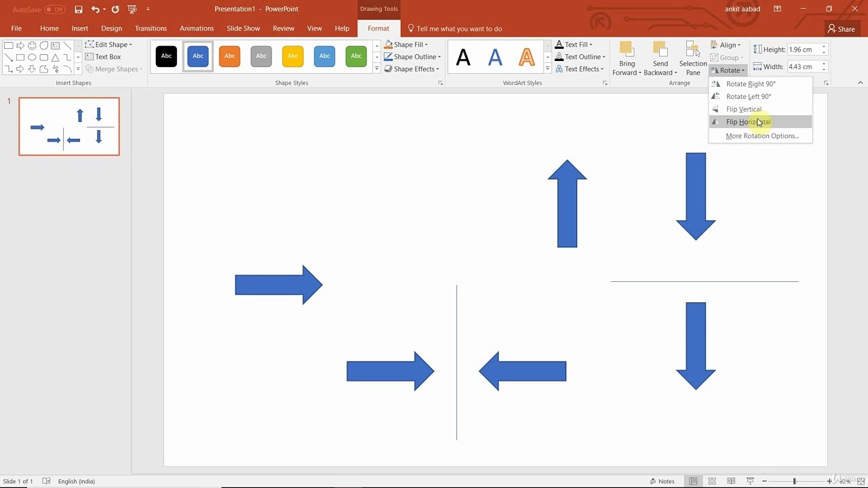Switch to the Transitions tab

[151, 28]
